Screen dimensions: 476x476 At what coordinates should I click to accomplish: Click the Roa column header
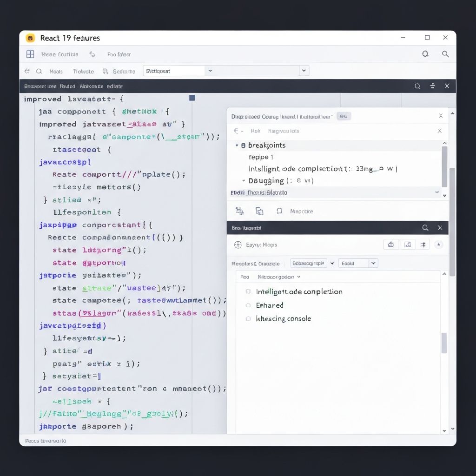pos(245,277)
